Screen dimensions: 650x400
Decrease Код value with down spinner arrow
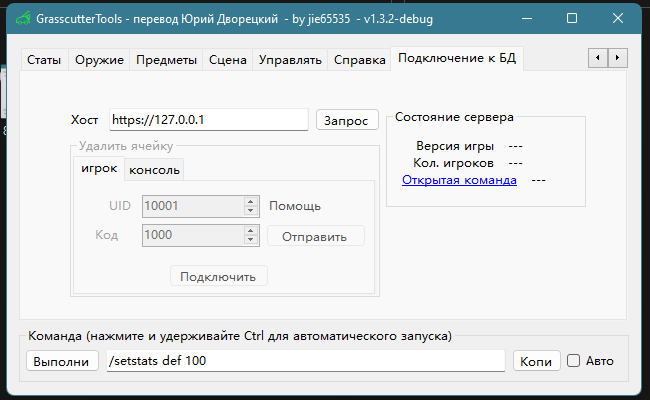(250, 241)
